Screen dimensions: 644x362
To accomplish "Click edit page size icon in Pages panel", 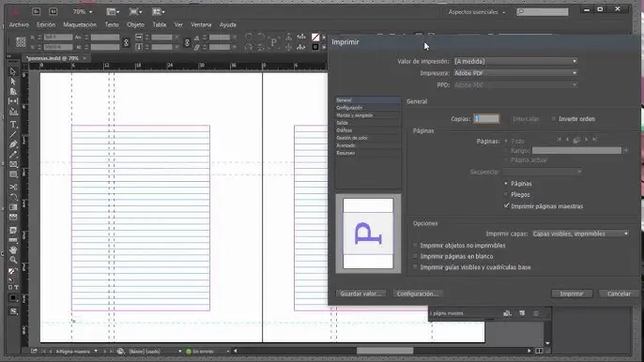I will (x=507, y=313).
